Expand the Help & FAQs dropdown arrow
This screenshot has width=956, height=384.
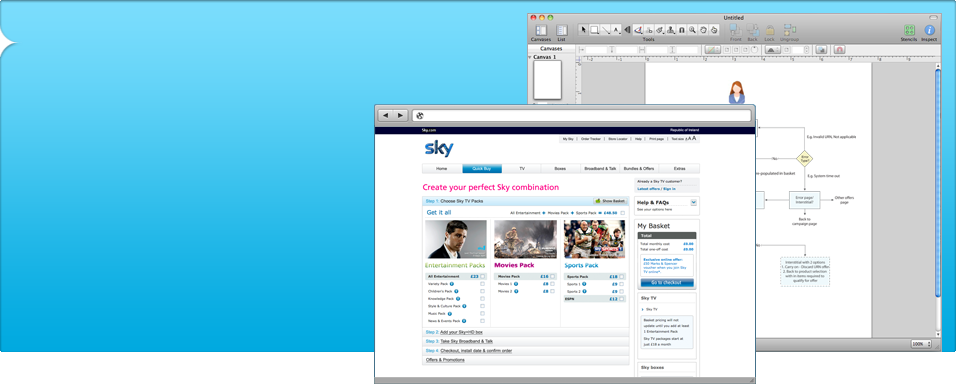point(694,202)
